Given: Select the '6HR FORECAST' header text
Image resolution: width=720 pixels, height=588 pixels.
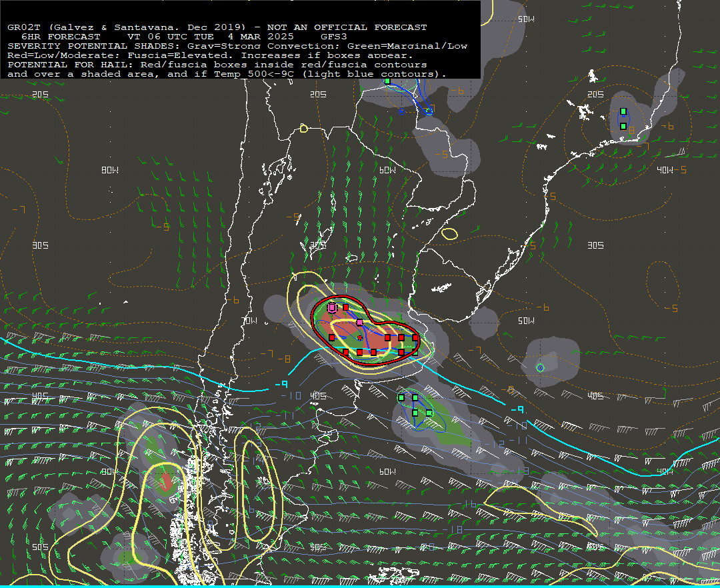Looking at the screenshot, I should 61,37.
